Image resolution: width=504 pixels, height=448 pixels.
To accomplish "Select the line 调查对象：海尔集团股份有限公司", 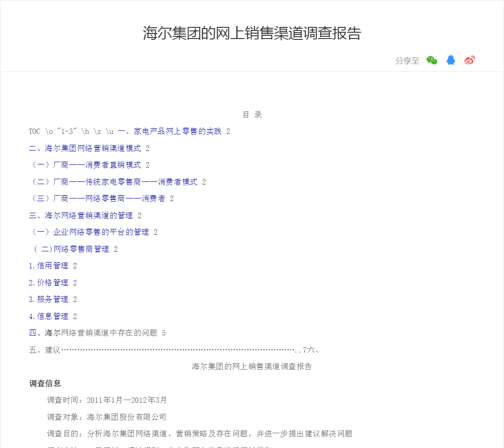I will [107, 417].
